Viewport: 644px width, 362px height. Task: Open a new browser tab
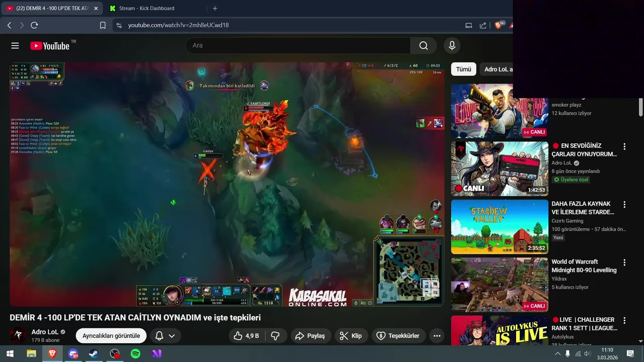(x=215, y=8)
